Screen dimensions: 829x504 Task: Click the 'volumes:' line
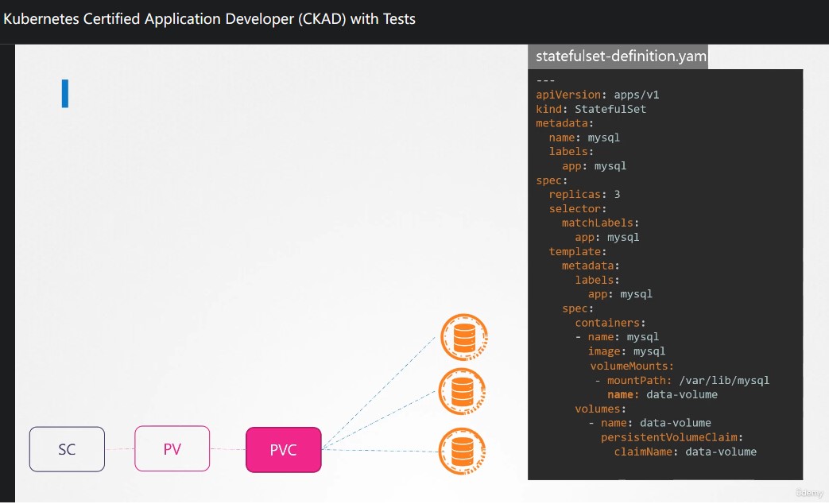point(600,409)
